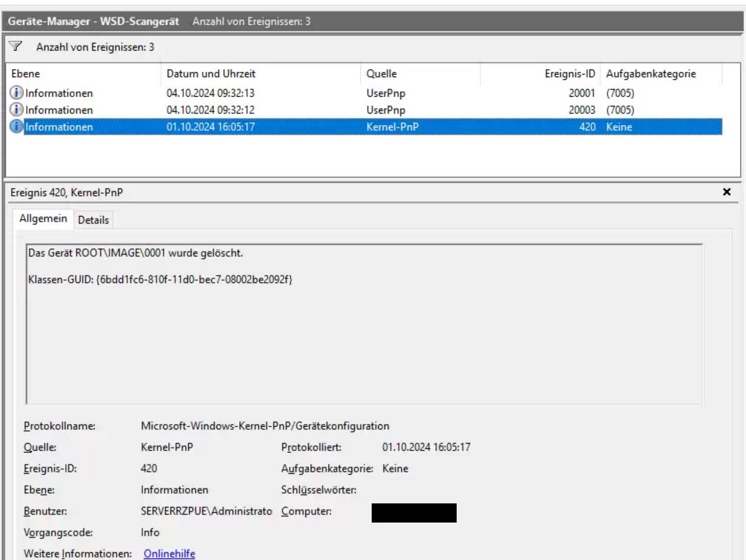Sort by the Ereignis-ID column header
This screenshot has height=560, width=746.
tap(540, 74)
